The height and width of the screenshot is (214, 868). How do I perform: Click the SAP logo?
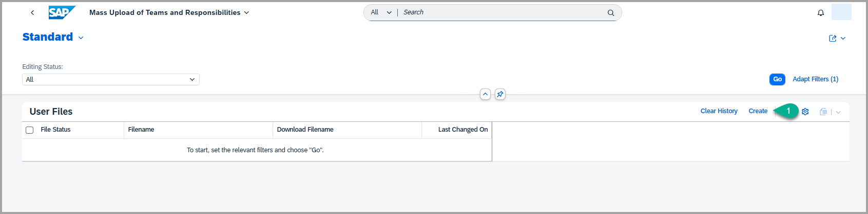(62, 12)
